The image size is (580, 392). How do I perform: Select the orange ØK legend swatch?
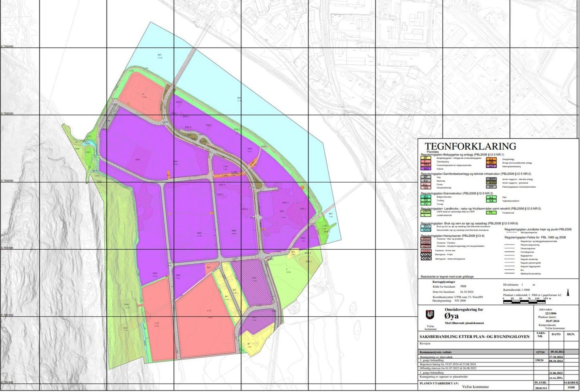click(491, 163)
